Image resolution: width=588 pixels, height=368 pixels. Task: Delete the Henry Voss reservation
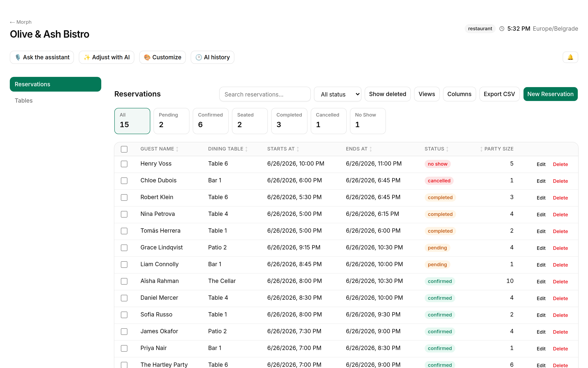click(560, 164)
